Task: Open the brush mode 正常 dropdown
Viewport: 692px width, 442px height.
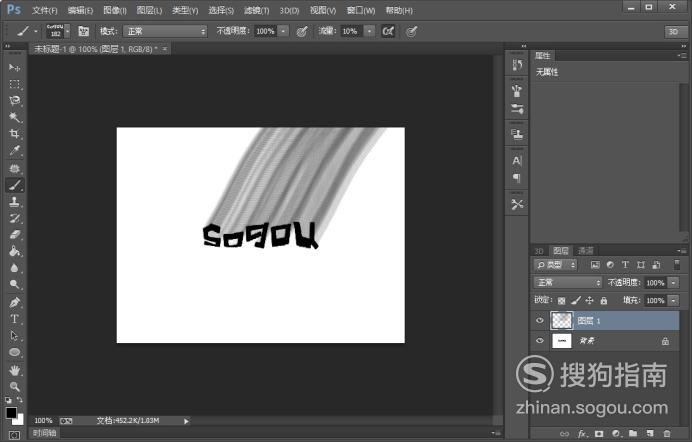Action: pos(165,31)
